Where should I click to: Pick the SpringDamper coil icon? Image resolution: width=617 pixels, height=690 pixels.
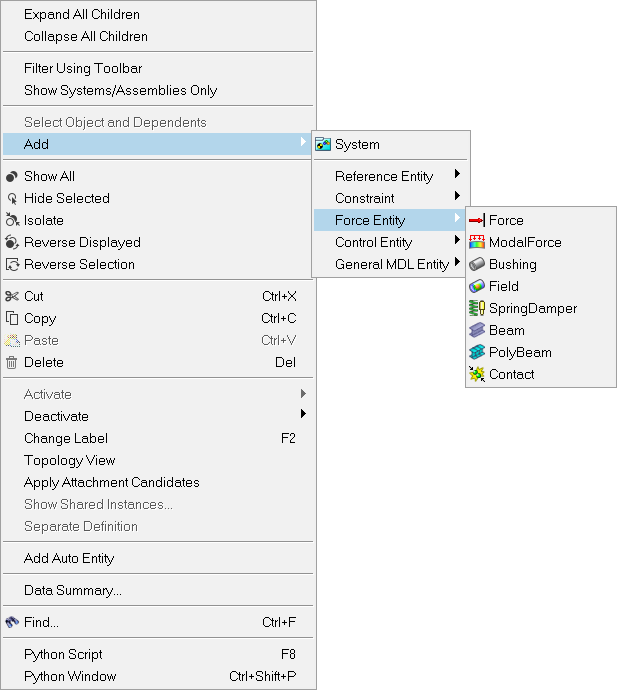point(476,309)
